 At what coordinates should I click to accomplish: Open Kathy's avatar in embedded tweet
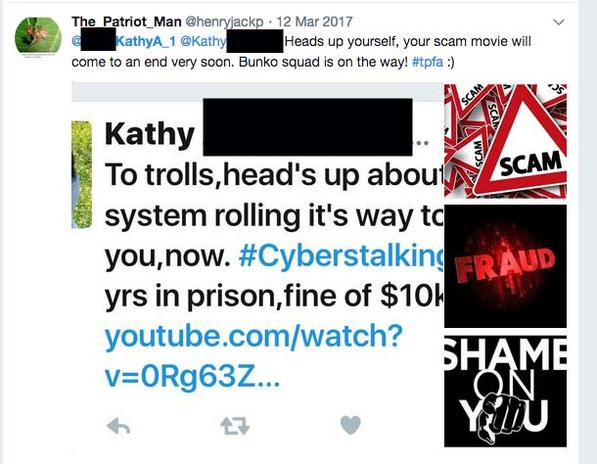[82, 174]
